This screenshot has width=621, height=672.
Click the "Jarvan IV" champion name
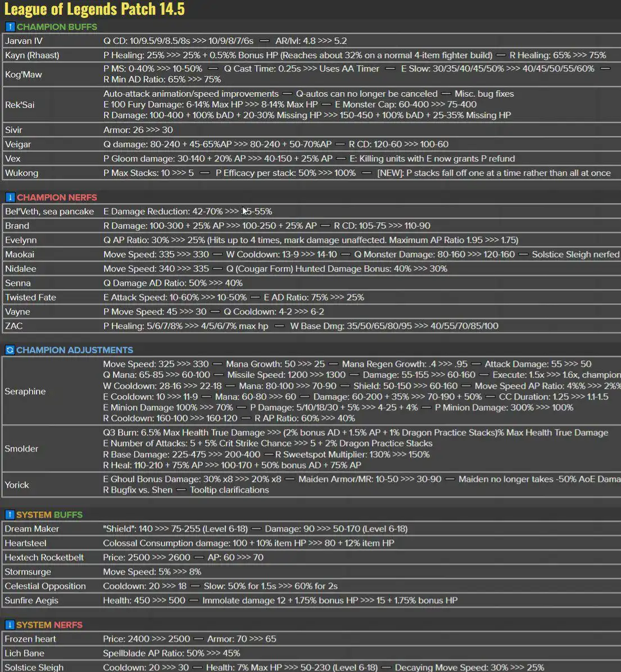pos(24,40)
